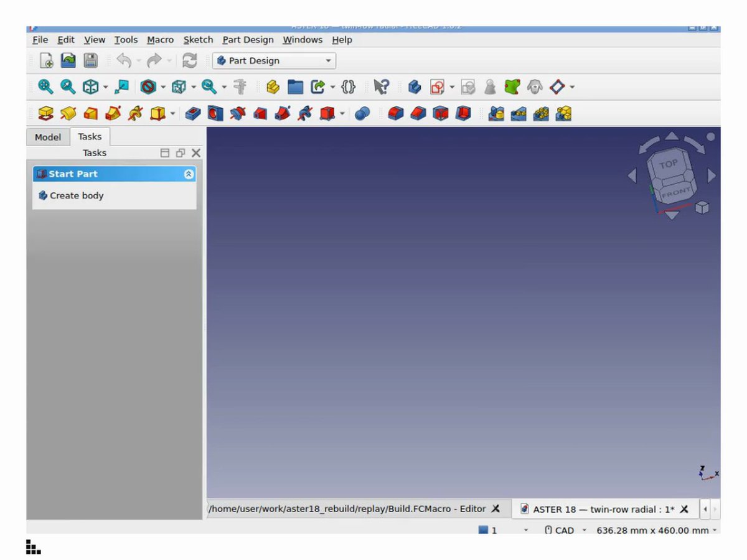Switch to the Model tab

[x=48, y=137]
